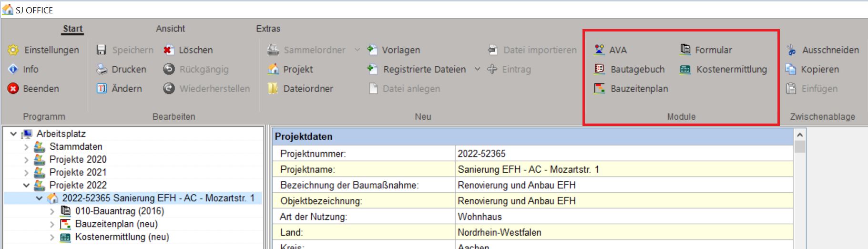The image size is (868, 249).
Task: Collapse the Projekte 2022 tree node
Action: click(x=27, y=185)
